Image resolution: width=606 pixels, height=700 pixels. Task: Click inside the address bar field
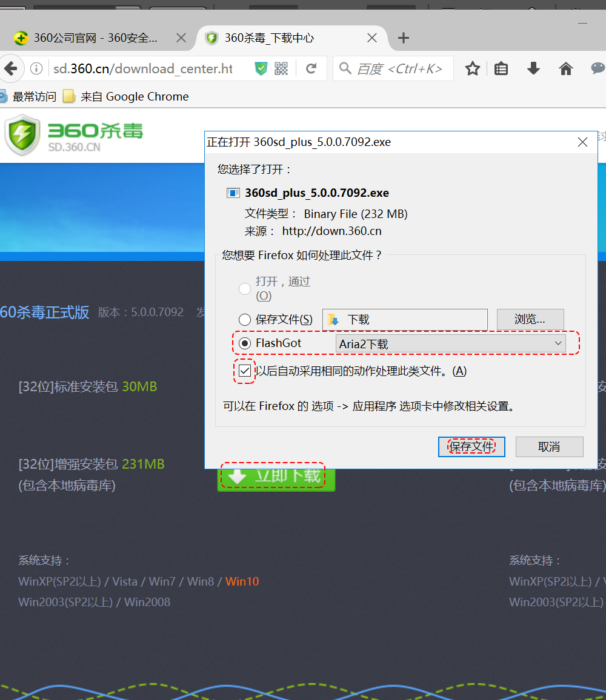(145, 68)
